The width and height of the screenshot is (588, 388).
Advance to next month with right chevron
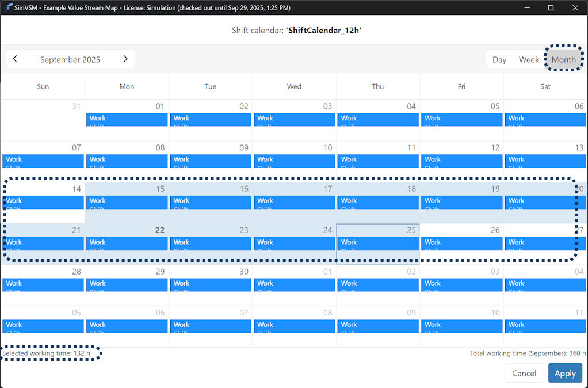[125, 59]
